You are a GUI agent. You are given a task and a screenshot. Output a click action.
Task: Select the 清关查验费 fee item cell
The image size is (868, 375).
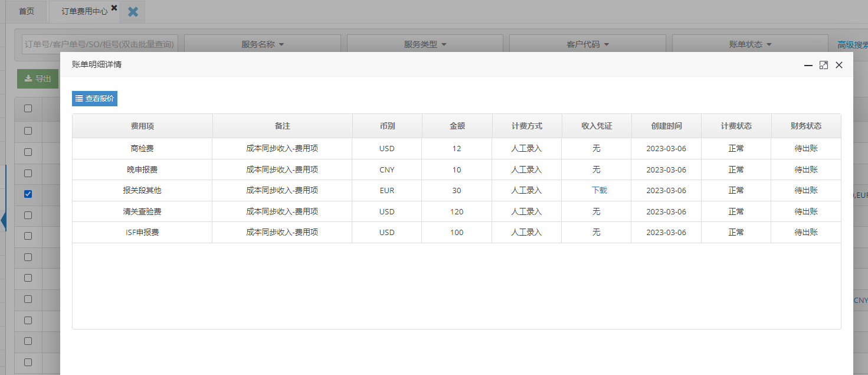pyautogui.click(x=142, y=211)
